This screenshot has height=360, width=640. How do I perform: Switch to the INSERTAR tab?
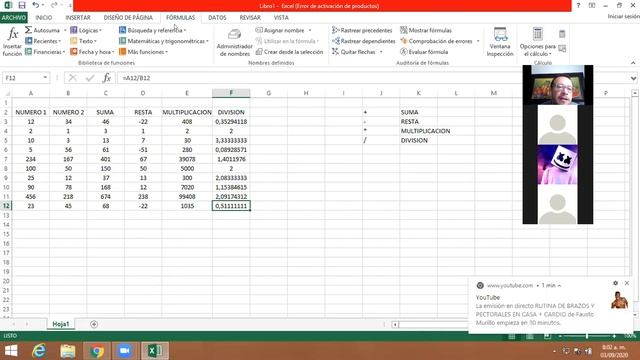[78, 18]
